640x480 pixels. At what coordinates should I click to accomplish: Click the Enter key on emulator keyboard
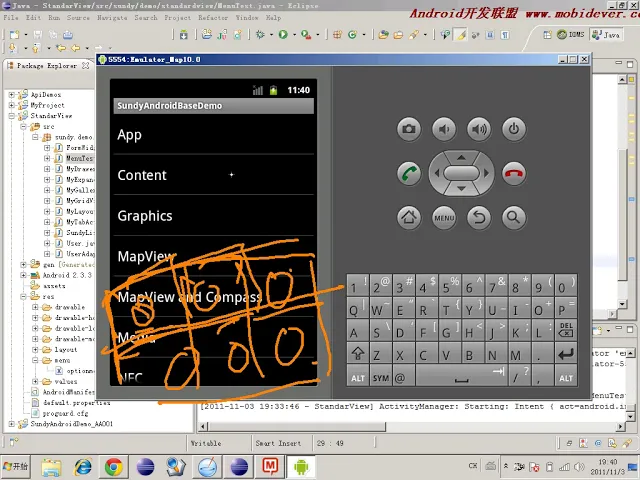(566, 353)
